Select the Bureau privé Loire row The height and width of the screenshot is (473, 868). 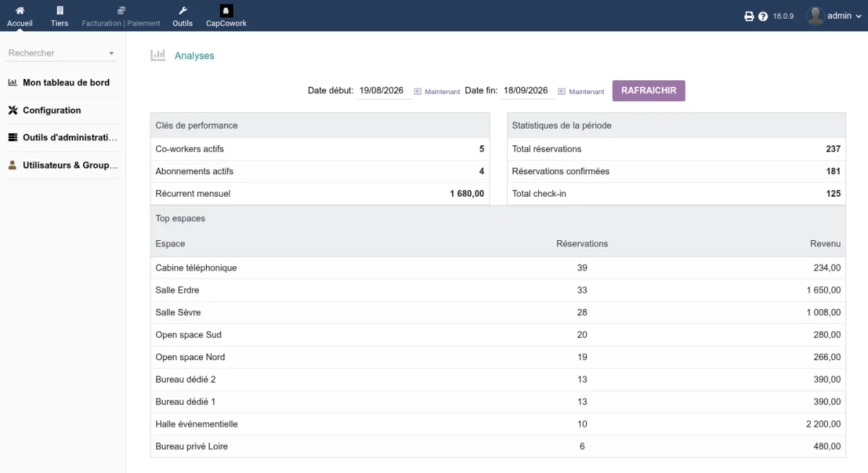(498, 447)
